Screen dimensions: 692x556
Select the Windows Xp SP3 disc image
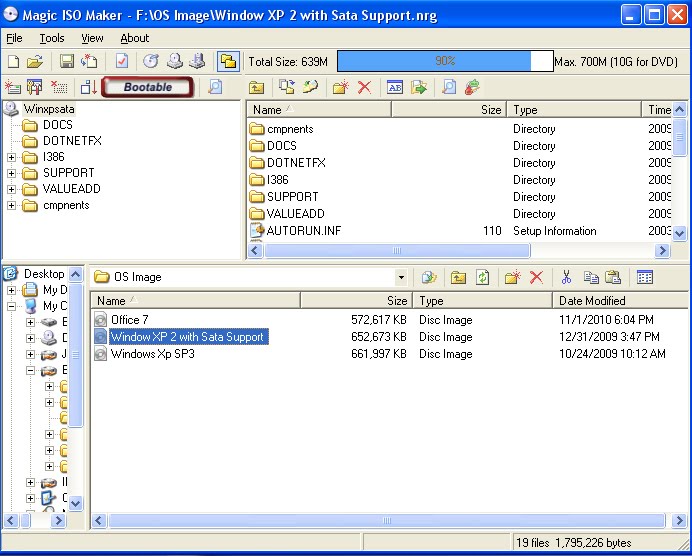tap(153, 354)
